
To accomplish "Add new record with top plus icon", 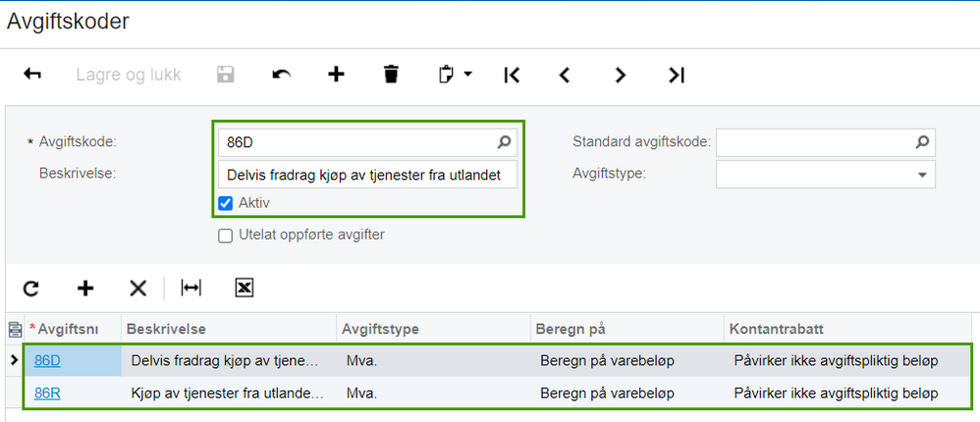I will 336,75.
